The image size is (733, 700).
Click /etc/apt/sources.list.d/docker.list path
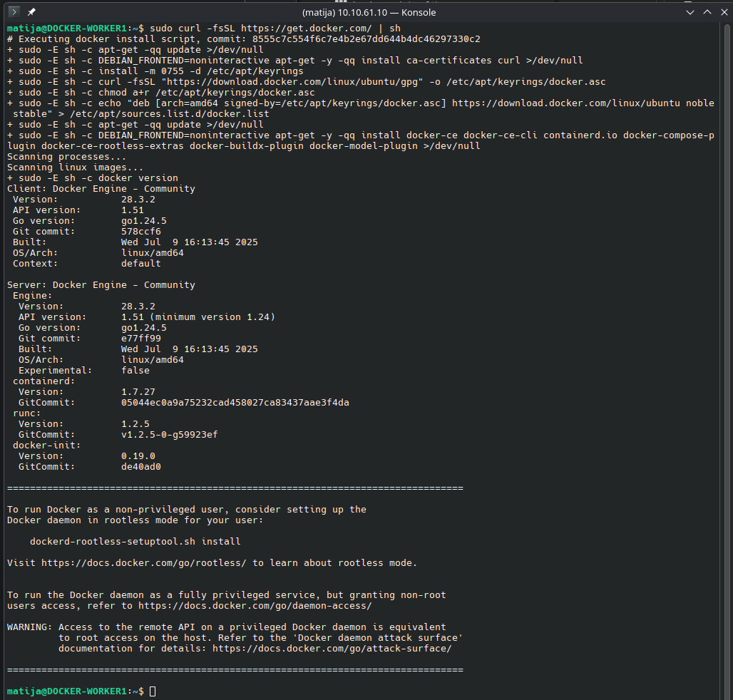169,114
